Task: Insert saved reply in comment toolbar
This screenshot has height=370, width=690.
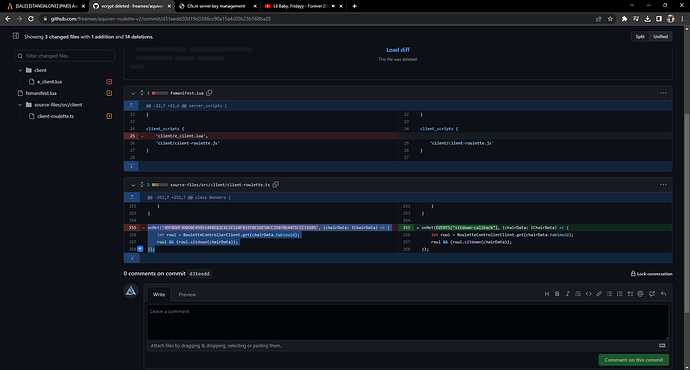Action: (664, 294)
